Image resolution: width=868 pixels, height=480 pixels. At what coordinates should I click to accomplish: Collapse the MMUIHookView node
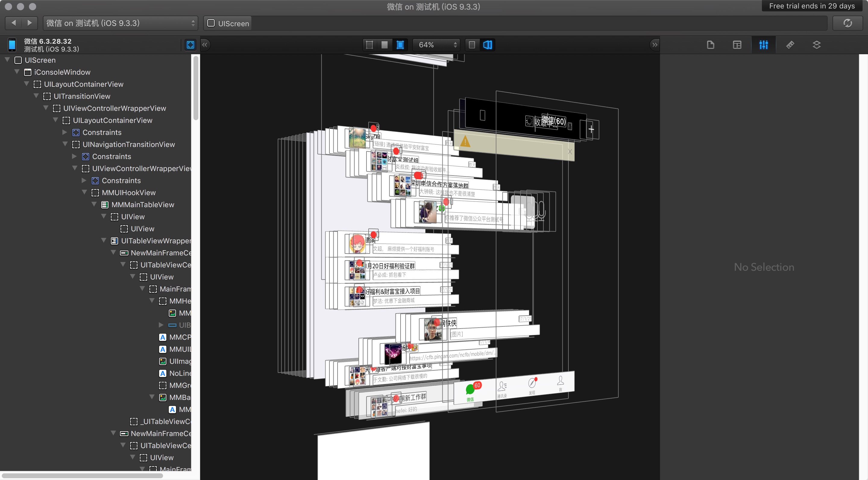(84, 192)
